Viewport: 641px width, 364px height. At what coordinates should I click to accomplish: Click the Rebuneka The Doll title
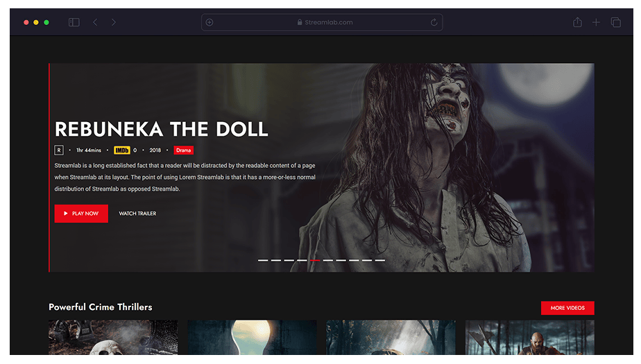(161, 129)
